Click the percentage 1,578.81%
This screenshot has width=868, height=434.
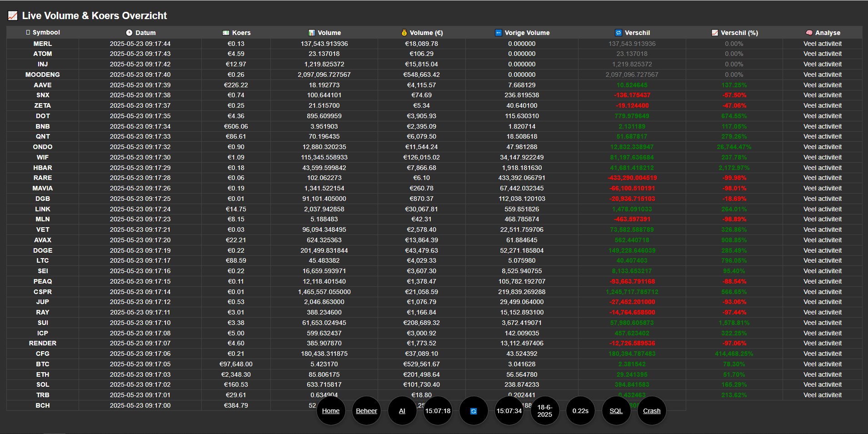point(734,323)
